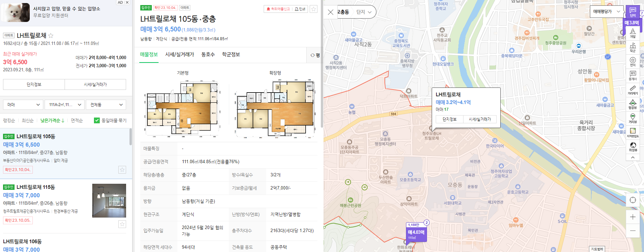The image size is (644, 252).
Task: Expand the 단지 filter dropdown
Action: coord(364,12)
